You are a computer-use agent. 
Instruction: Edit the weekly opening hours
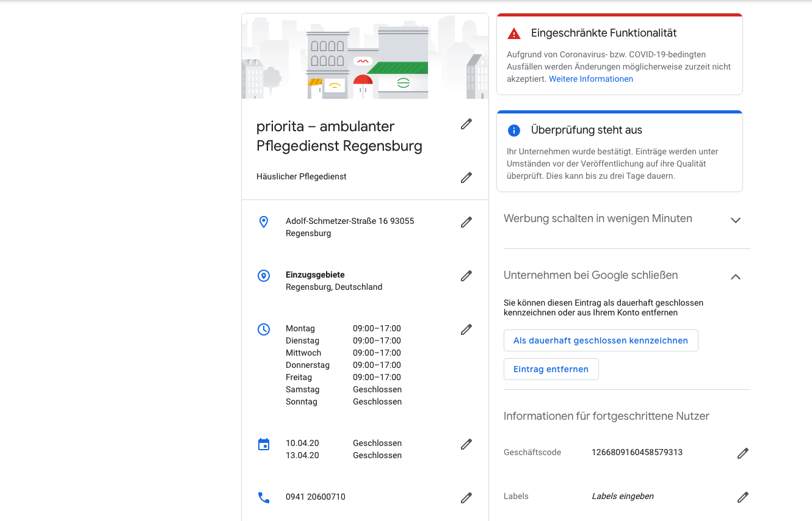(x=466, y=329)
